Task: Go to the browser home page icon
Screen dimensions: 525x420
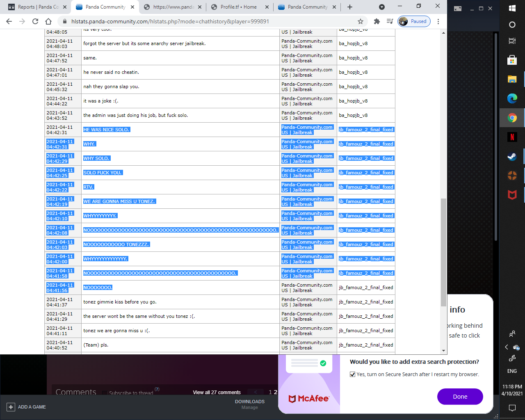Action: [48, 21]
